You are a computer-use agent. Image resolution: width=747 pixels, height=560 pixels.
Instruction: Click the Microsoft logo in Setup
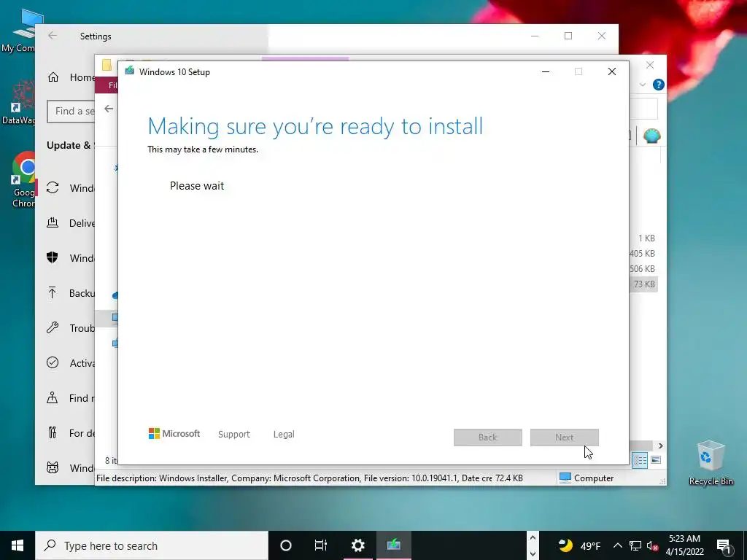[174, 434]
